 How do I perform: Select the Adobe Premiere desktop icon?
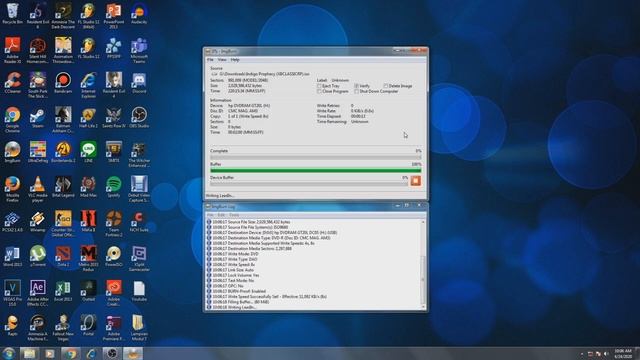pos(113,328)
